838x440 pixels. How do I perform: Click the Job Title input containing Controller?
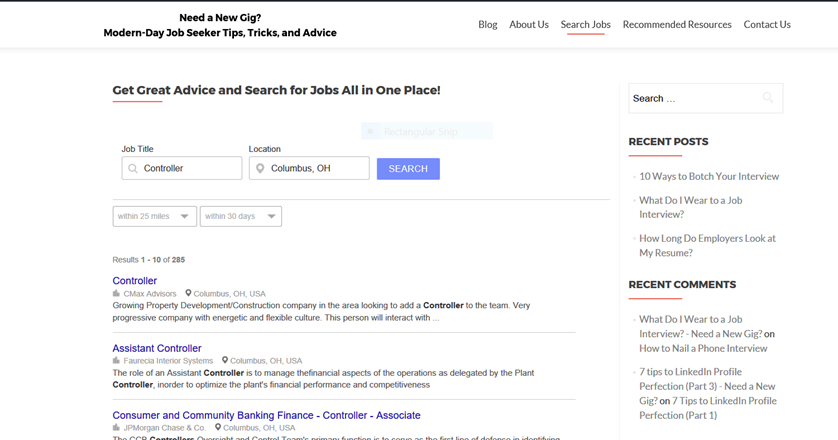tap(182, 168)
